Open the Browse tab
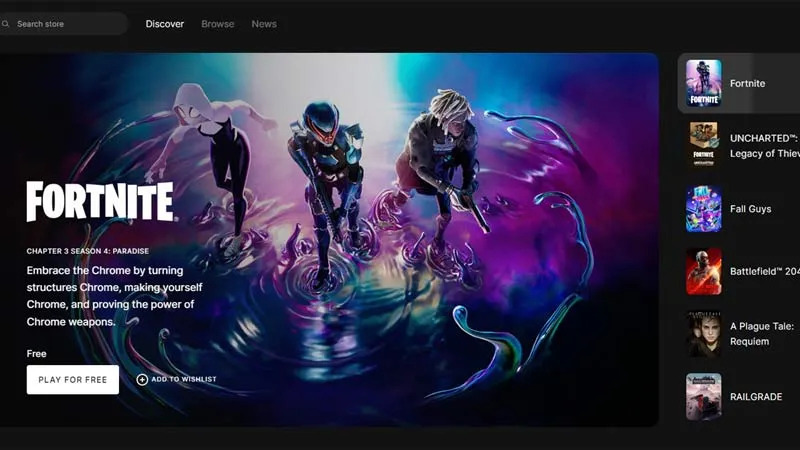This screenshot has height=450, width=800. 217,24
